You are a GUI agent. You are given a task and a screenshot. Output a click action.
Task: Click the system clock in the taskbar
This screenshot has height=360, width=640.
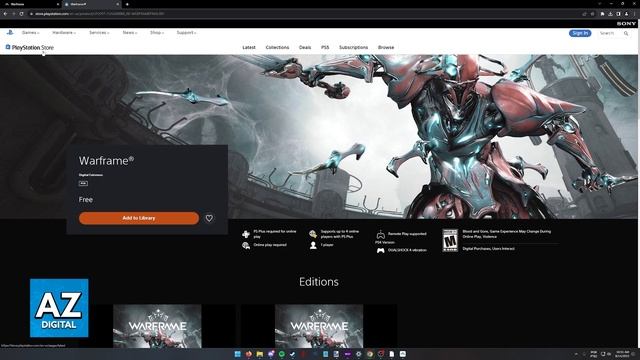coord(622,354)
